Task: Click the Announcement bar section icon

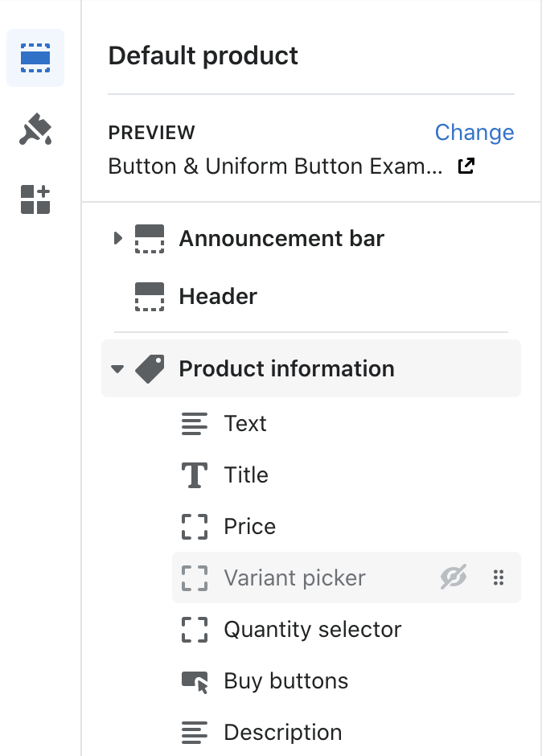Action: point(150,239)
